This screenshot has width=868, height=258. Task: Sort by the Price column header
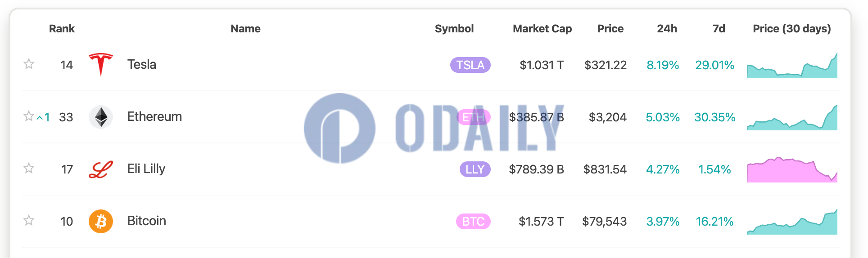pyautogui.click(x=610, y=29)
